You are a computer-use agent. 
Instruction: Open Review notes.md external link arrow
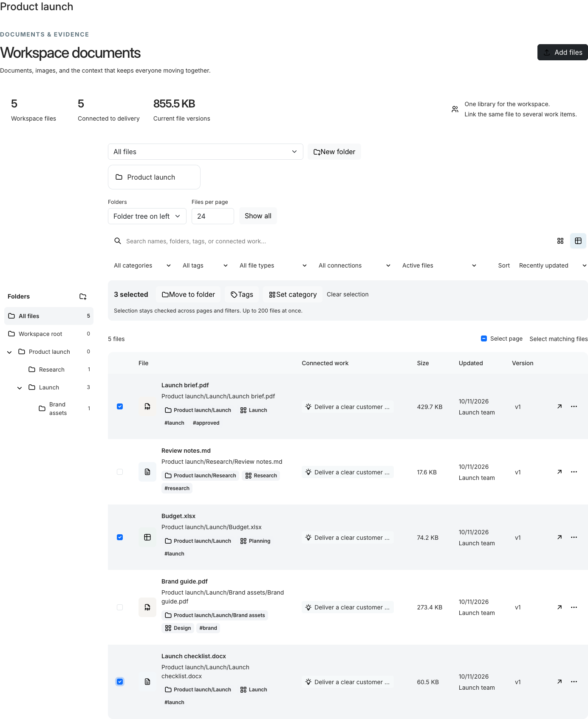point(560,472)
